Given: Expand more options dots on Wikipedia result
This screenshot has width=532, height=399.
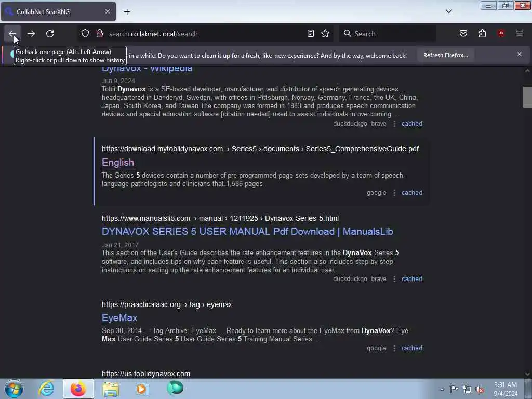Looking at the screenshot, I should pos(394,124).
